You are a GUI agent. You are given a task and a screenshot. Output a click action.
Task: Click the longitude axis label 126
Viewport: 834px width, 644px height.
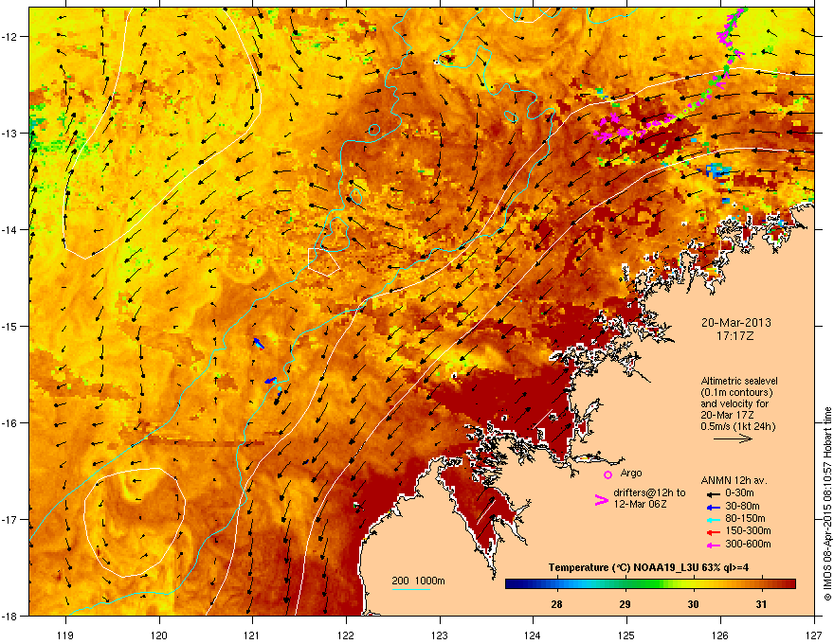[x=720, y=635]
